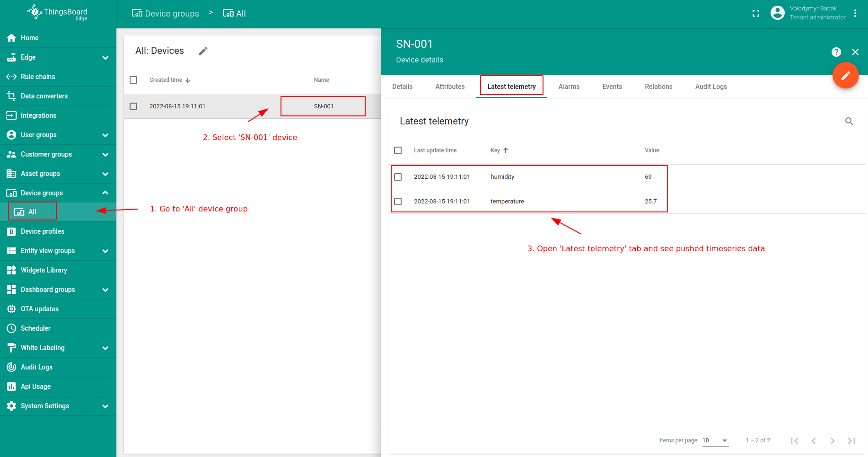The image size is (868, 457).
Task: Click the temperature key cell
Action: point(507,202)
